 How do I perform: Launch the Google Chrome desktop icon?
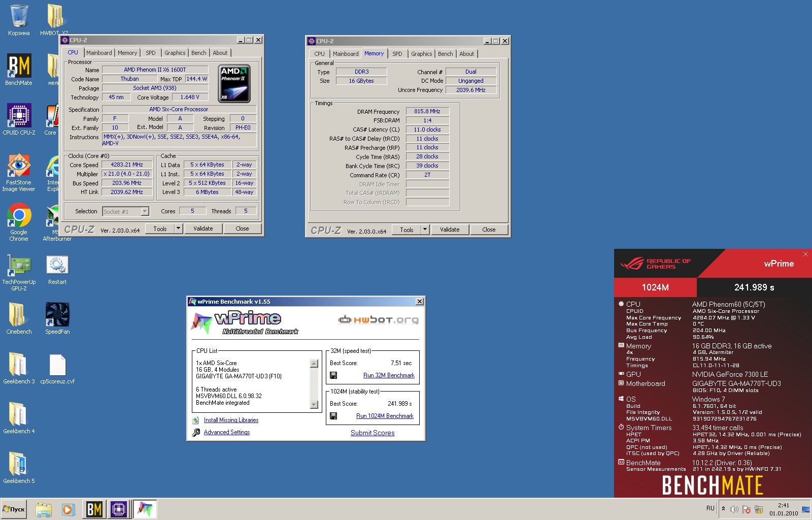(19, 222)
